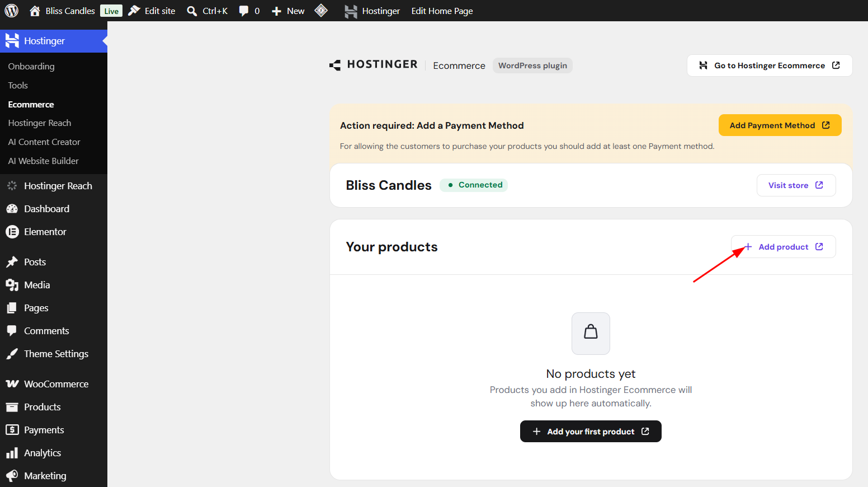Click the Connected status badge

pos(474,185)
